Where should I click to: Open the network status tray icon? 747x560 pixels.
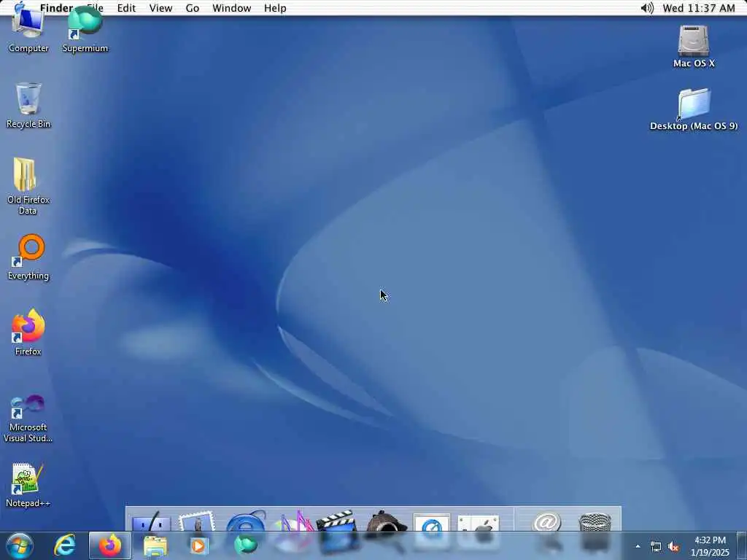(656, 547)
